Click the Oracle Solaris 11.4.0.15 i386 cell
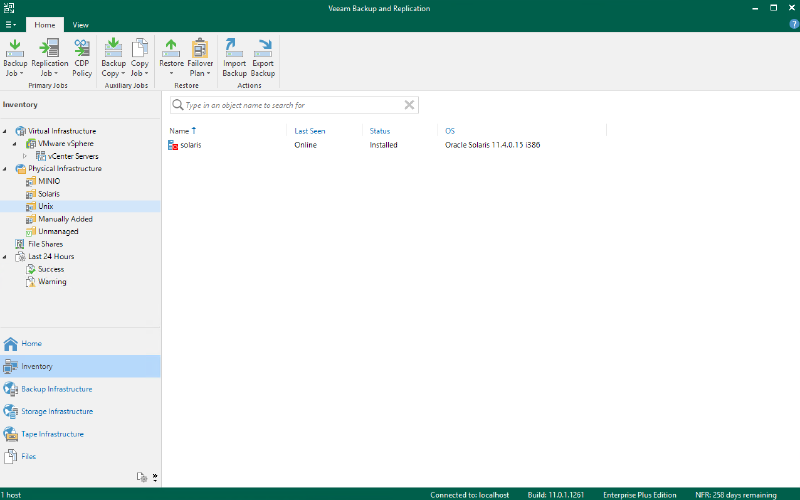Screen dimensions: 800x500 [x=492, y=145]
